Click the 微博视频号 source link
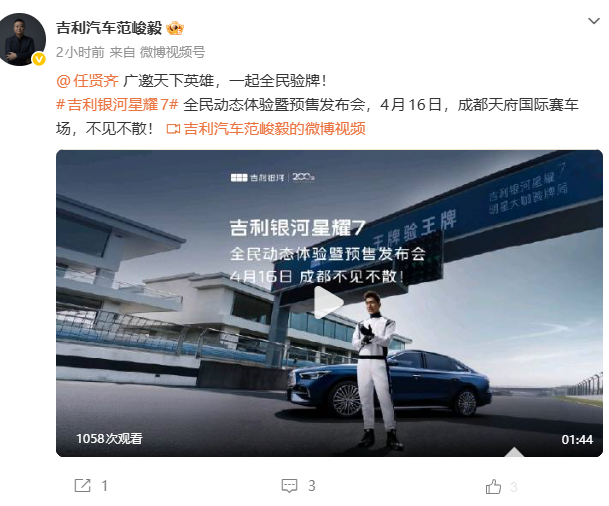The height and width of the screenshot is (506, 609). pos(172,52)
